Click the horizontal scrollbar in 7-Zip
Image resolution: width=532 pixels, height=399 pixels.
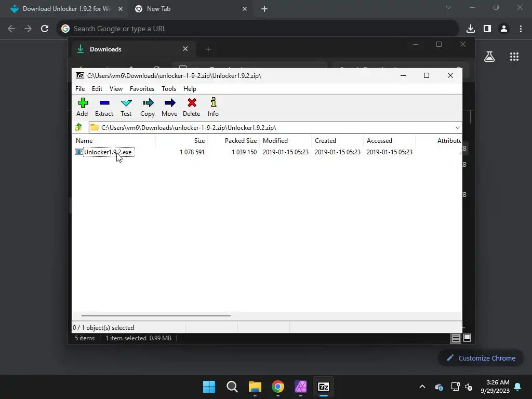tap(156, 315)
